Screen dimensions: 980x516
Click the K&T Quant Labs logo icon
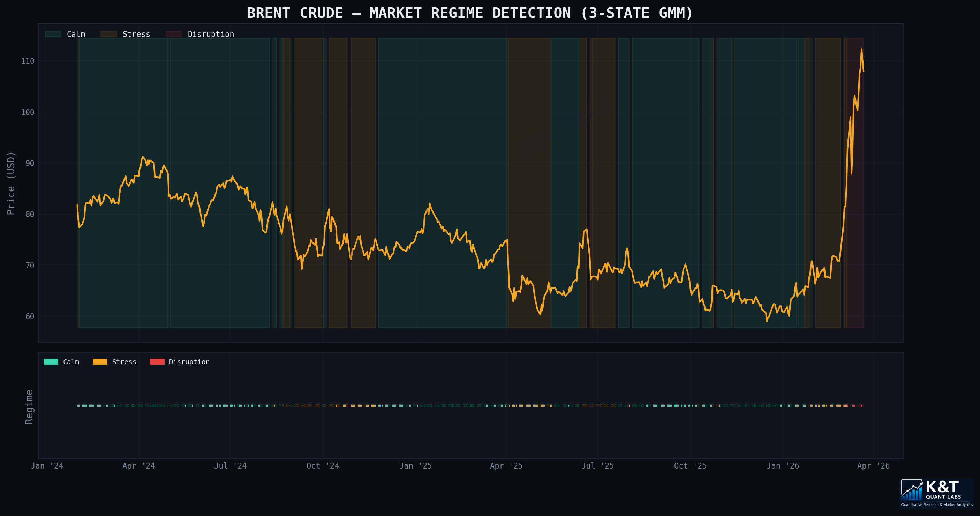pos(912,490)
